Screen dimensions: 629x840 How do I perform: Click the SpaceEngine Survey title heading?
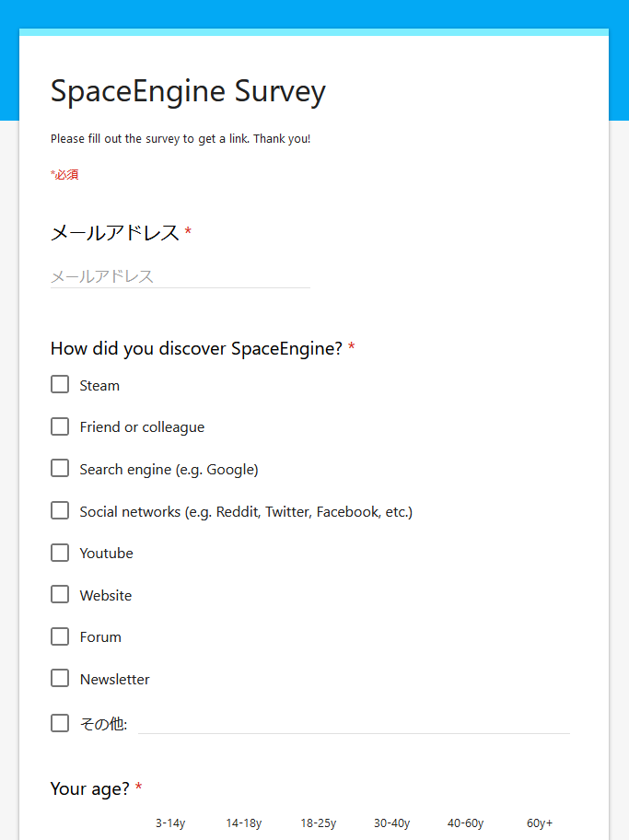pos(188,91)
